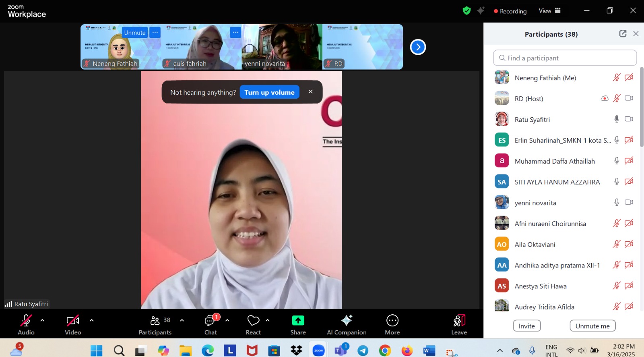The width and height of the screenshot is (644, 357).
Task: Toggle microphone for Neneng Fathiah (Me)
Action: click(x=616, y=77)
